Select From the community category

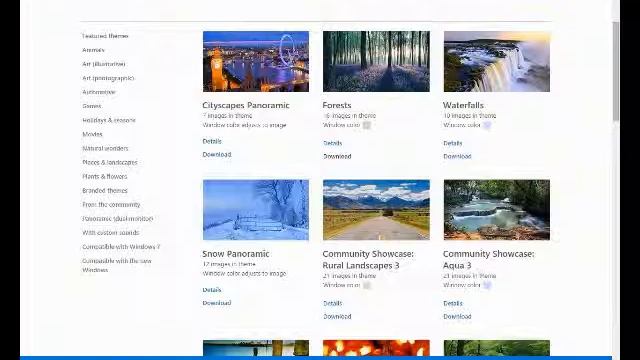pyautogui.click(x=111, y=204)
